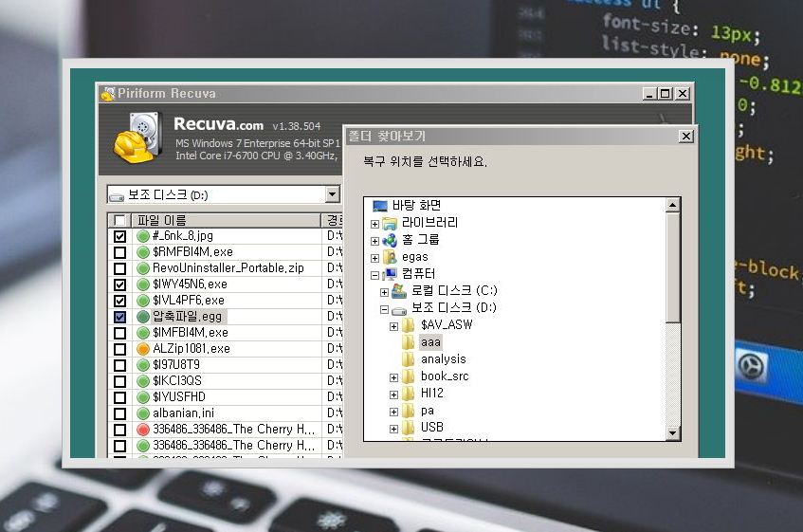Select the $IKCI3QS file name
This screenshot has width=803, height=532.
pyautogui.click(x=177, y=381)
